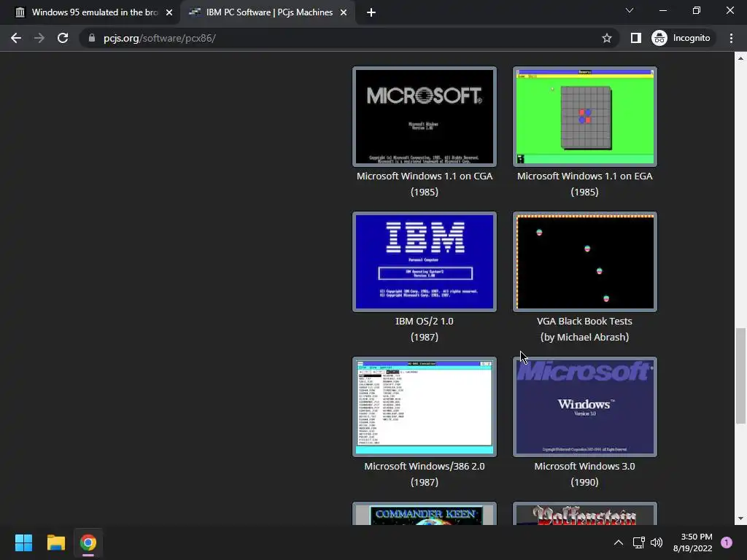Open Microsoft Windows 1.1 CGA thumbnail
Image resolution: width=747 pixels, height=560 pixels.
click(x=425, y=117)
